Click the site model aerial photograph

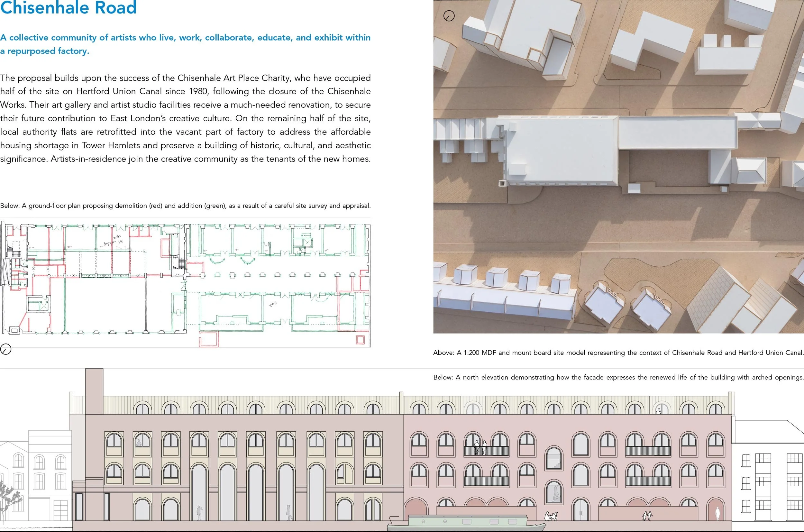tap(618, 166)
